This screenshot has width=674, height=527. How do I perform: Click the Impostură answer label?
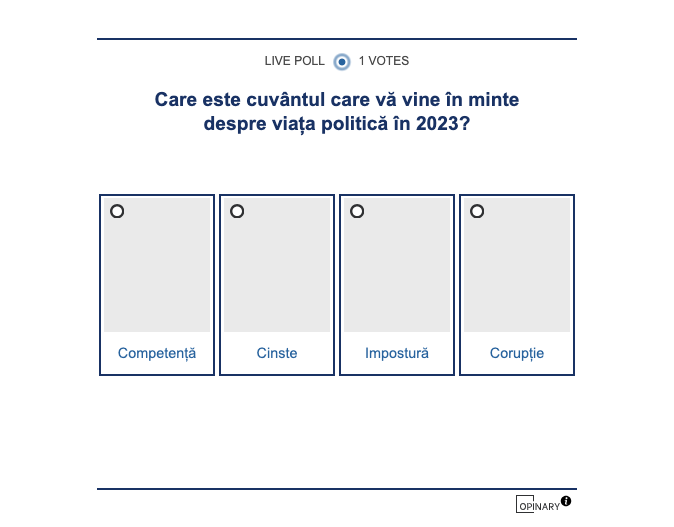click(x=397, y=353)
